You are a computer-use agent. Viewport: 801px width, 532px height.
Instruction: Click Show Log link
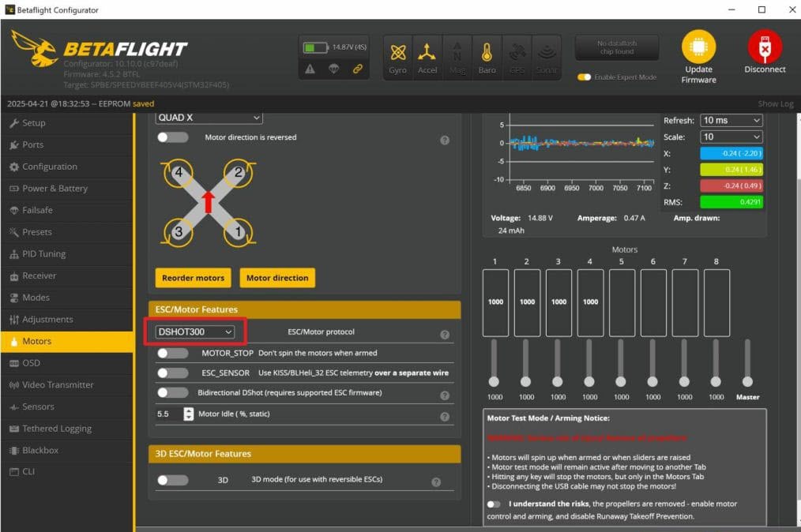776,104
